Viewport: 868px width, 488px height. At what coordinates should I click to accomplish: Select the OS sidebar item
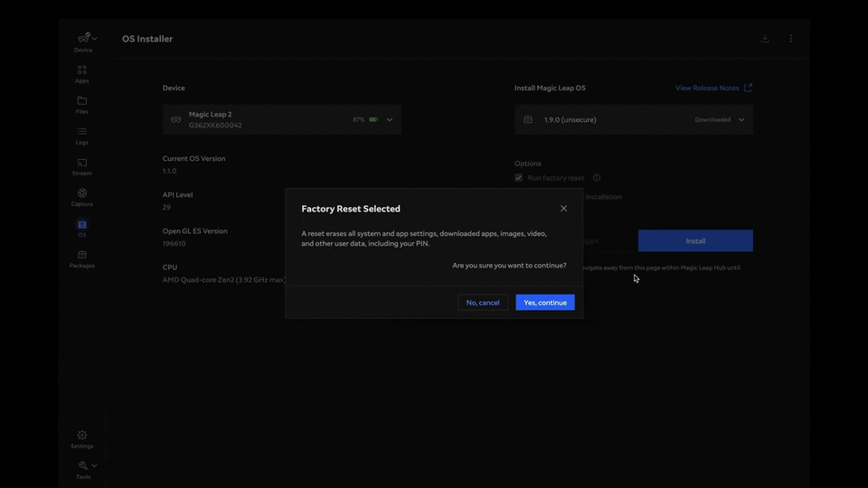click(x=82, y=229)
